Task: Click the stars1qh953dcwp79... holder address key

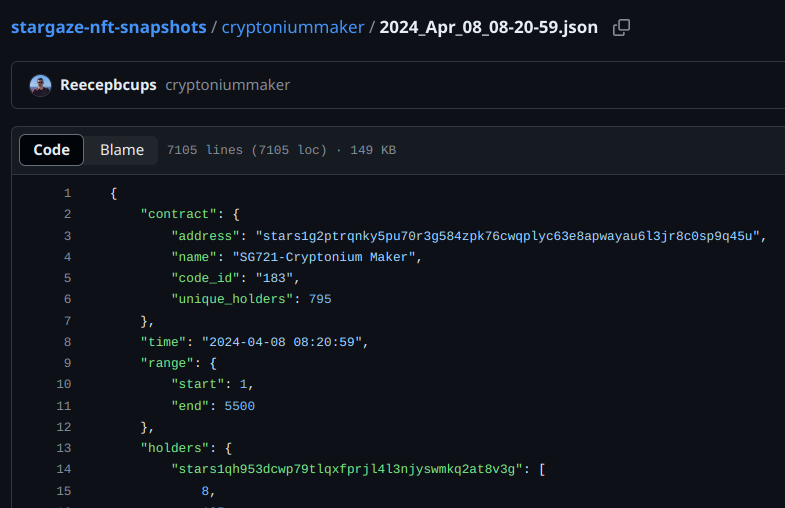Action: (347, 469)
